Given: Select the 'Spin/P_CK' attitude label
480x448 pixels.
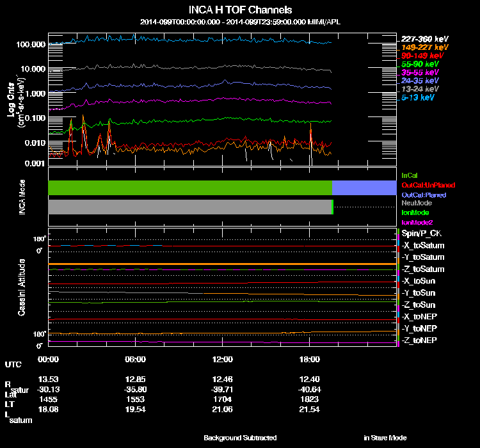Looking at the screenshot, I should pos(421,234).
